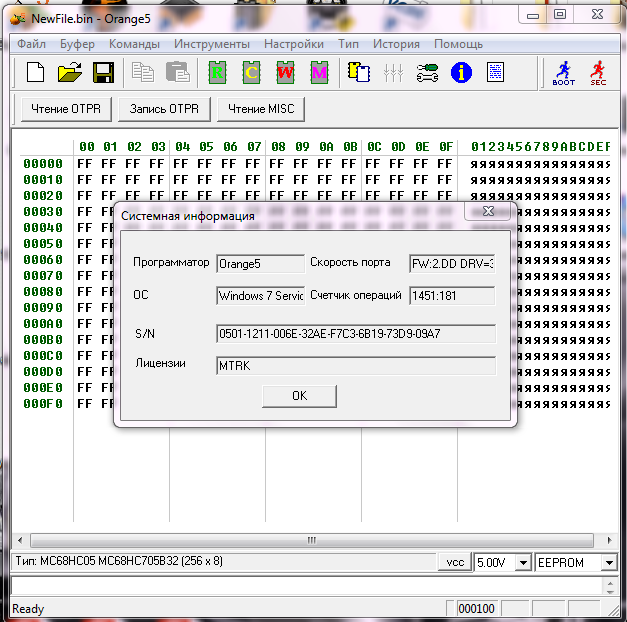
Task: Click the S/N serial number field
Action: [356, 334]
